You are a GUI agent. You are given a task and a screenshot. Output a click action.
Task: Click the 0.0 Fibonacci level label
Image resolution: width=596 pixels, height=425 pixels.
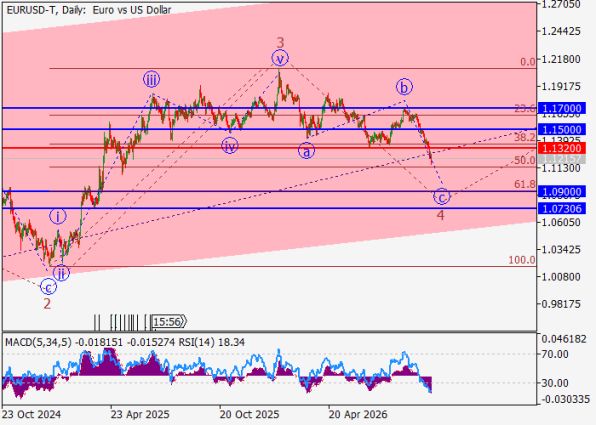click(x=528, y=62)
